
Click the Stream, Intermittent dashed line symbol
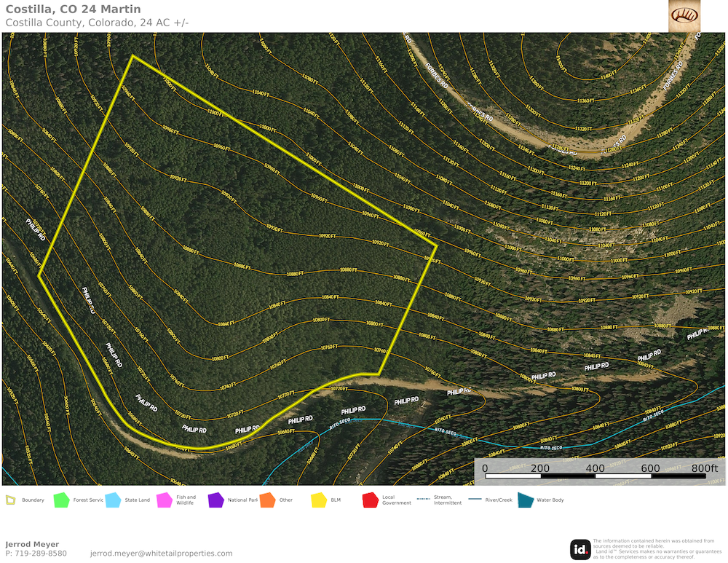tap(422, 500)
